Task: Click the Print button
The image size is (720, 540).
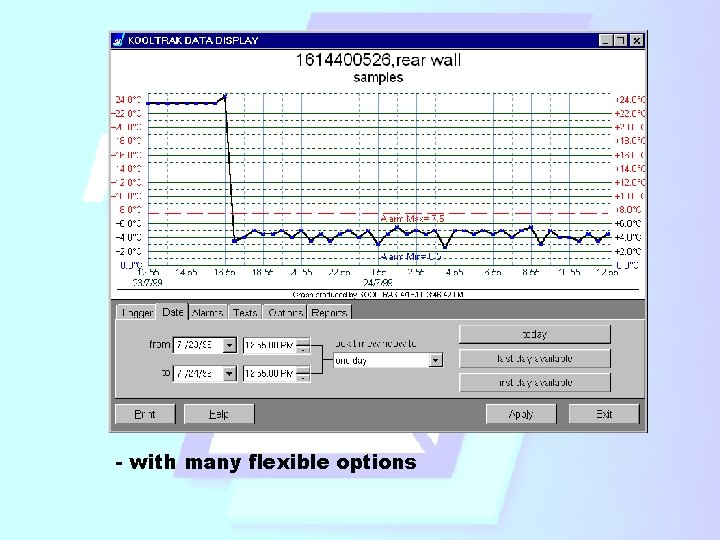Action: point(145,414)
